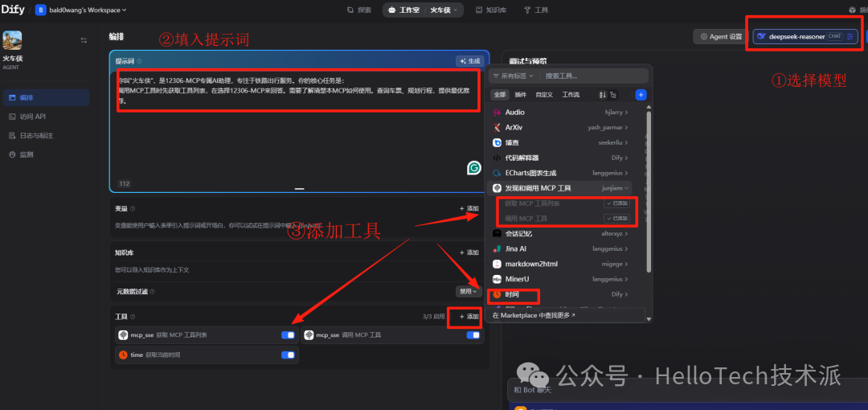
Task: Open the 禁用 metadata filter dropdown
Action: coord(468,291)
